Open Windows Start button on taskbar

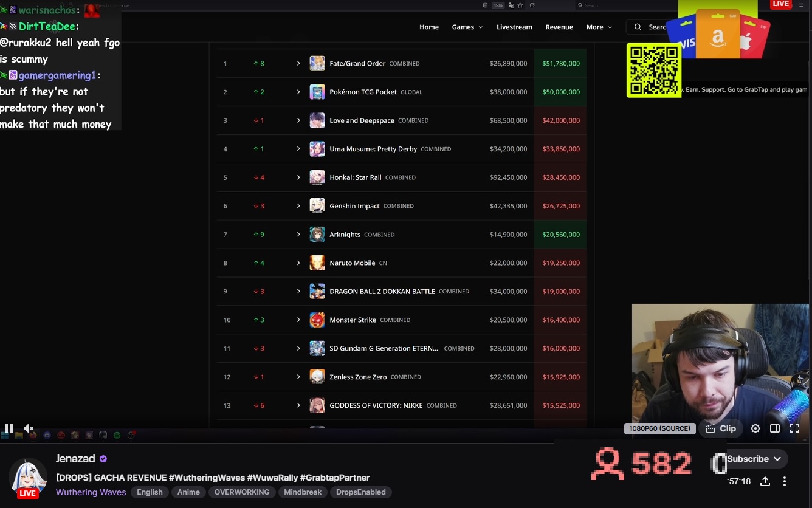(x=5, y=435)
